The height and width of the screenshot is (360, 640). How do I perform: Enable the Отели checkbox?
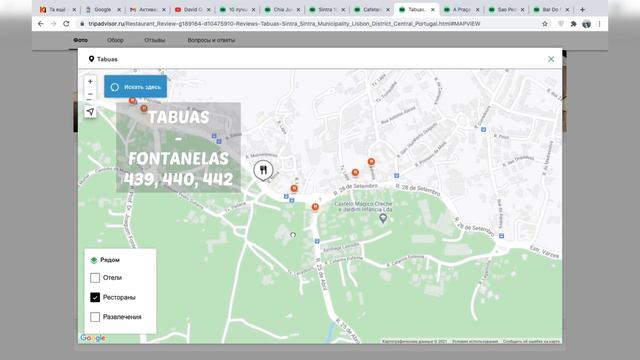pyautogui.click(x=95, y=278)
